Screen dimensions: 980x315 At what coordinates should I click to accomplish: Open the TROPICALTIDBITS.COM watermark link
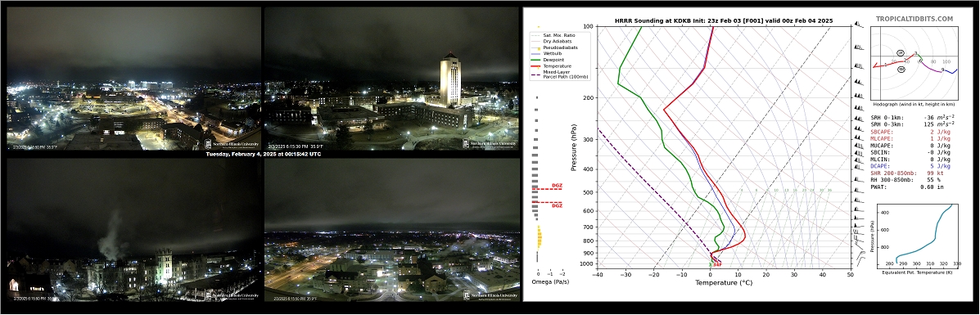click(915, 20)
